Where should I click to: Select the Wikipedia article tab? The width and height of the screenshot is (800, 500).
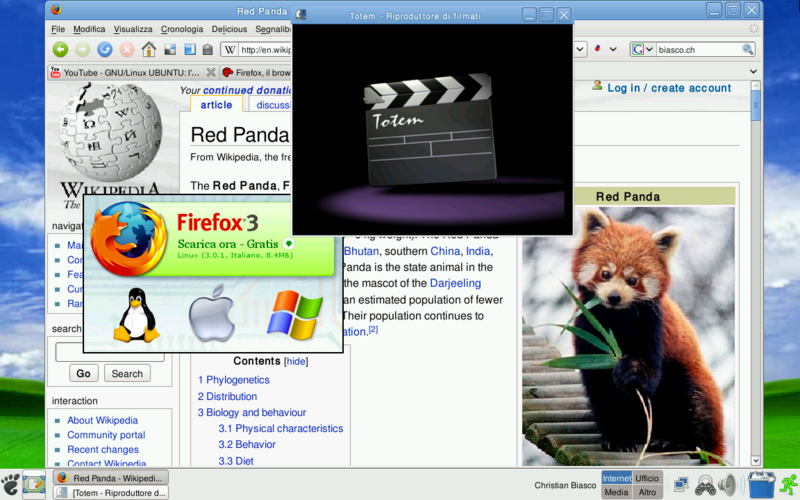(216, 105)
